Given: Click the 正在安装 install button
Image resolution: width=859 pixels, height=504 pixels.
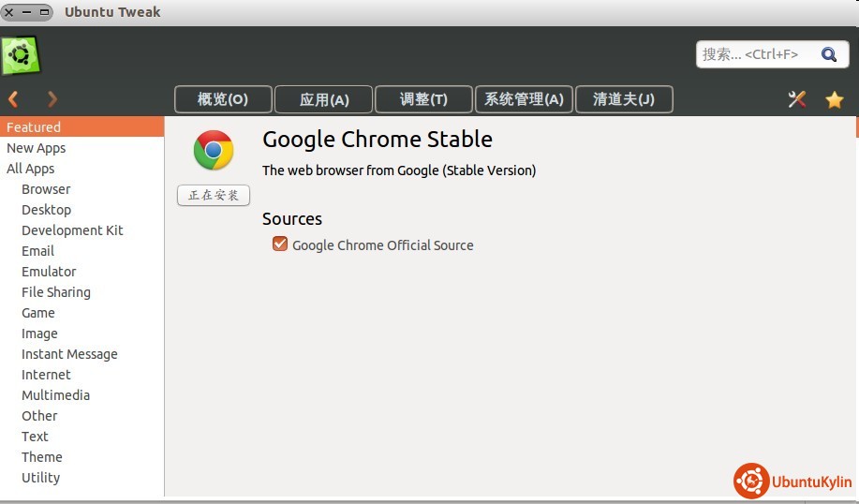Looking at the screenshot, I should (x=214, y=195).
